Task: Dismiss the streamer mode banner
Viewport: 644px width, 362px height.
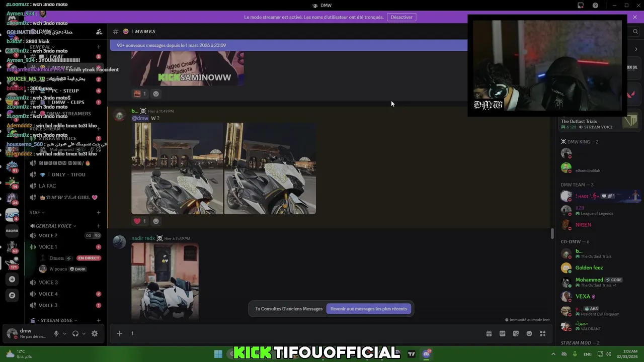Action: [635, 17]
